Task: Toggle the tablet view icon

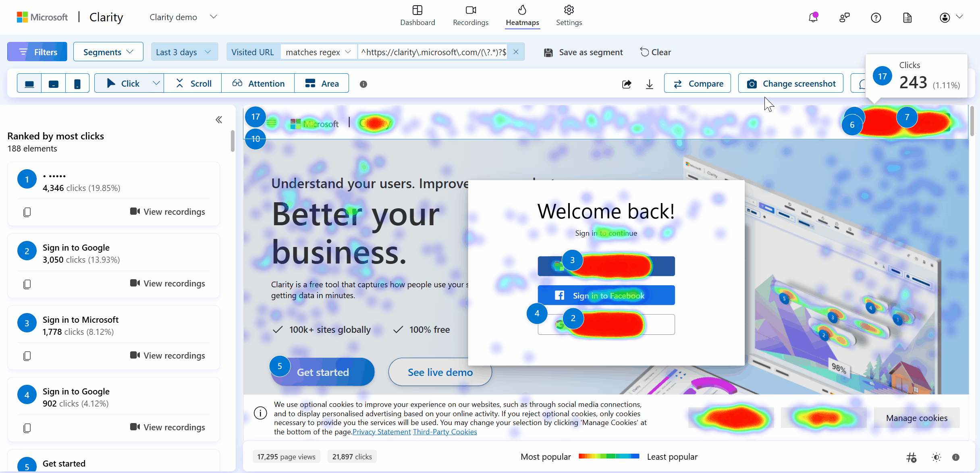Action: coord(54,83)
